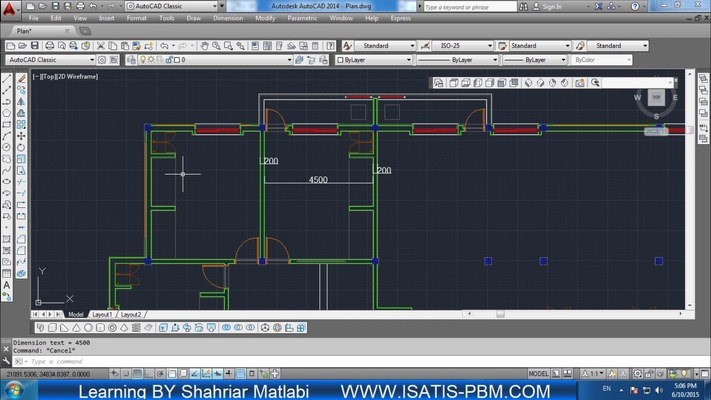Open the Properties palette icon
Image resolution: width=711 pixels, height=400 pixels.
[x=255, y=46]
